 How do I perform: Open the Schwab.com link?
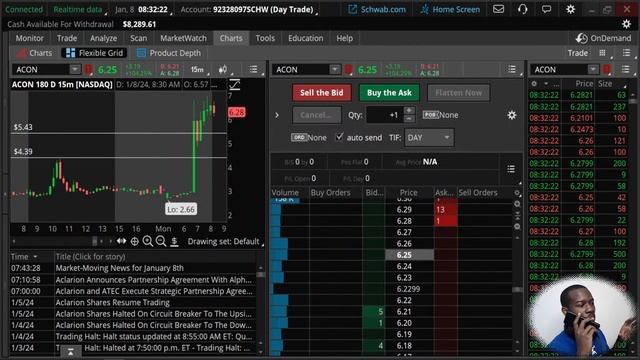[x=377, y=9]
